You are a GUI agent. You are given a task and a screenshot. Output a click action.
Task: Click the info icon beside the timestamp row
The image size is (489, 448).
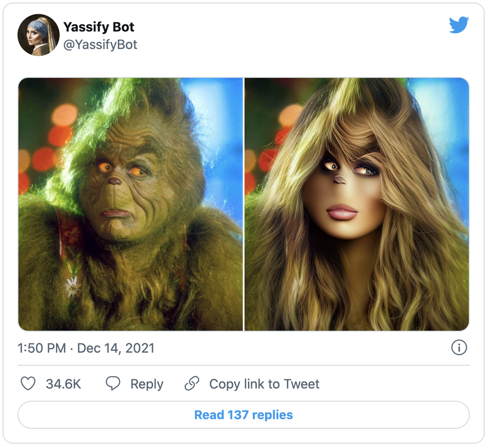tap(459, 348)
